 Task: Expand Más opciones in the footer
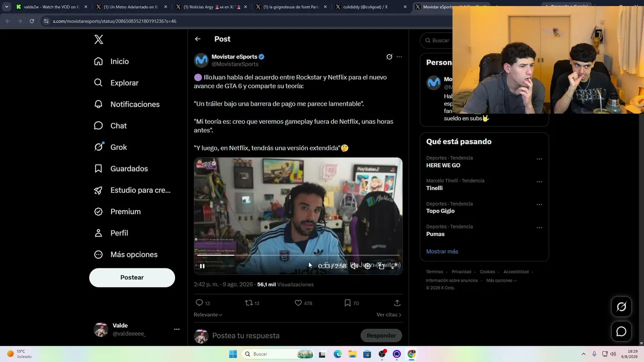pos(501,281)
